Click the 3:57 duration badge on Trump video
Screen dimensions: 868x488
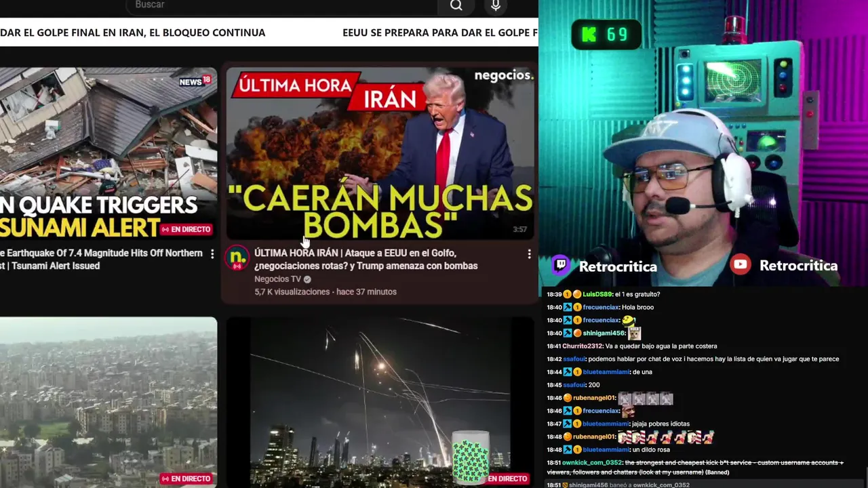pyautogui.click(x=520, y=229)
